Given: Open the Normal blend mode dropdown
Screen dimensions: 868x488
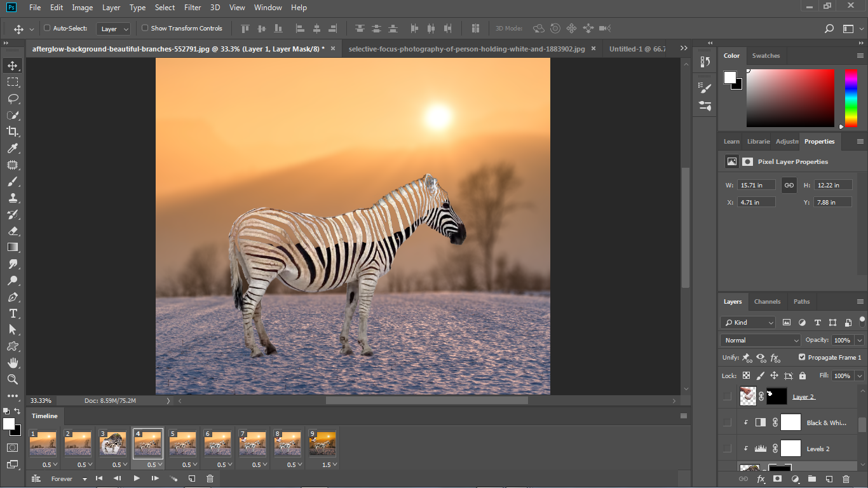Looking at the screenshot, I should [761, 340].
